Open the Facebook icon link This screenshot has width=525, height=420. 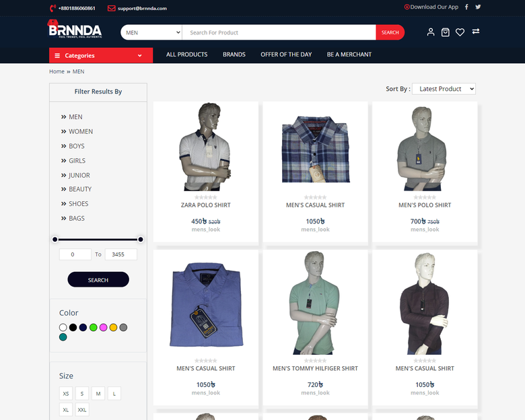(x=466, y=7)
